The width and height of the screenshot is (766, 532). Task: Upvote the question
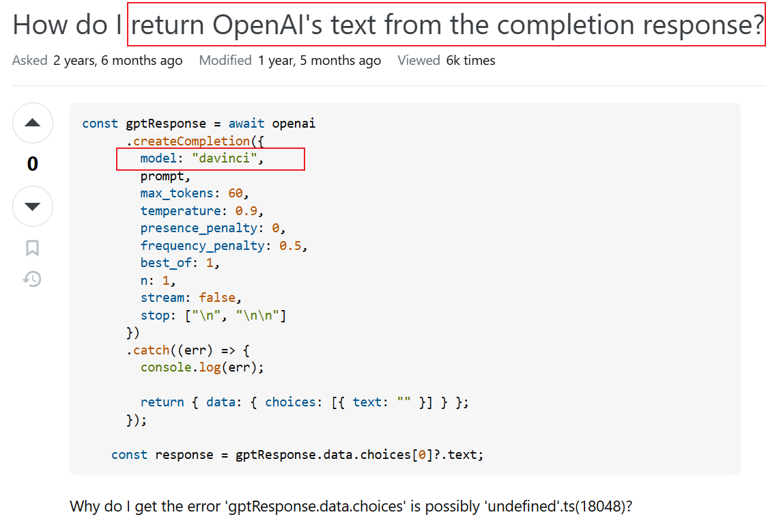click(33, 124)
